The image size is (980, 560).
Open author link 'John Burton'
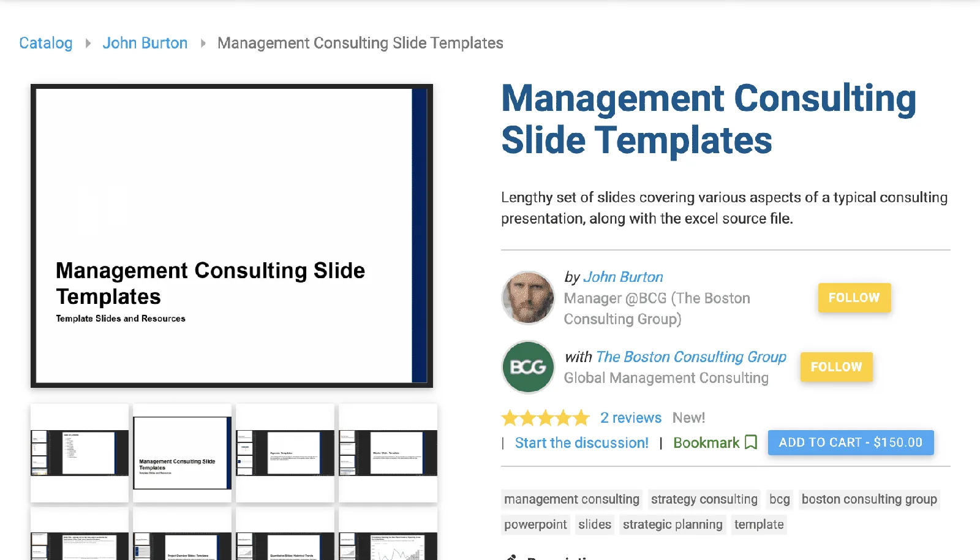coord(623,277)
